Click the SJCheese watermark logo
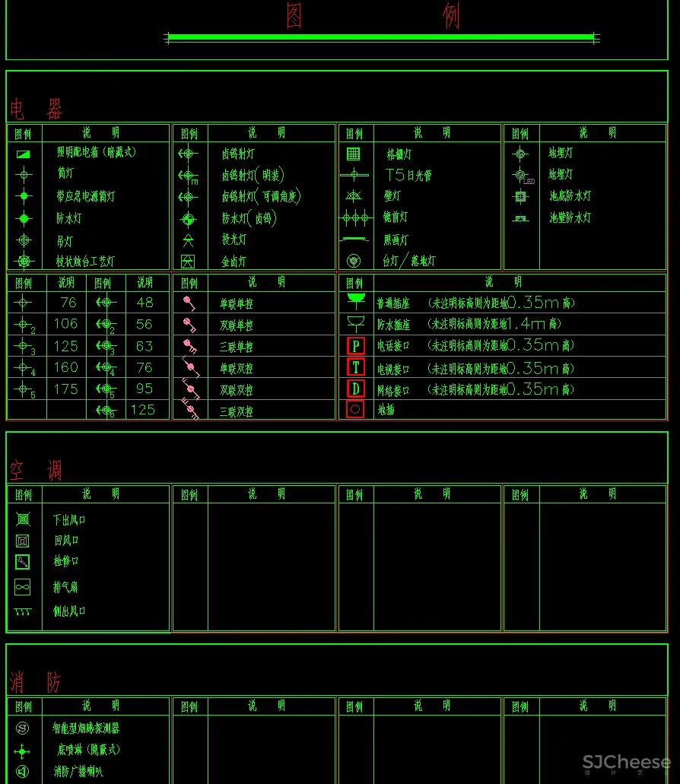This screenshot has width=680, height=784. [x=626, y=763]
